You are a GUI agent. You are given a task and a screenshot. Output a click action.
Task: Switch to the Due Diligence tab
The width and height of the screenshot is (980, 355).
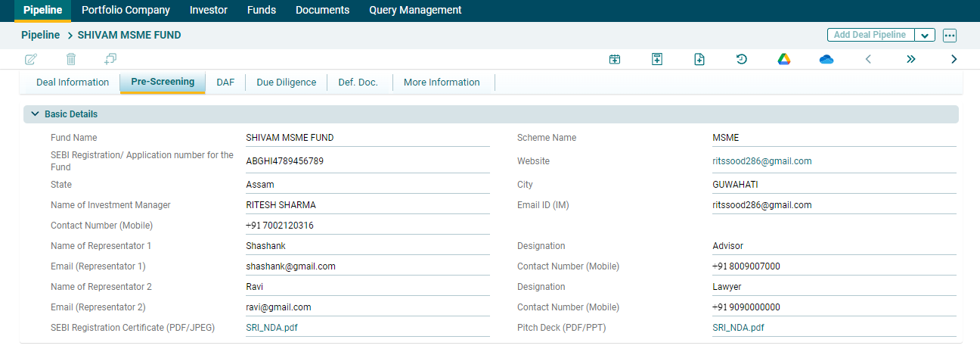[x=286, y=83]
